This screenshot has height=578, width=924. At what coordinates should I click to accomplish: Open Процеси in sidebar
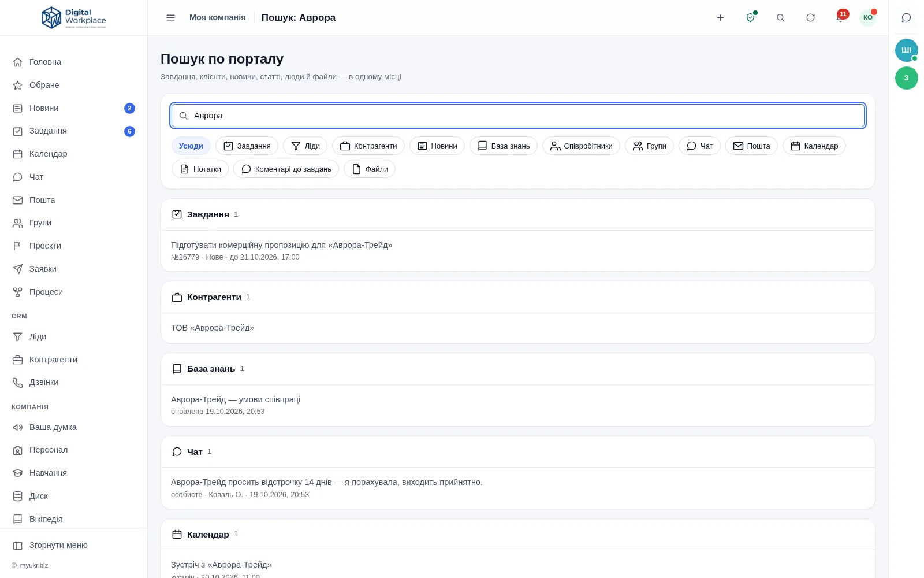pyautogui.click(x=74, y=292)
